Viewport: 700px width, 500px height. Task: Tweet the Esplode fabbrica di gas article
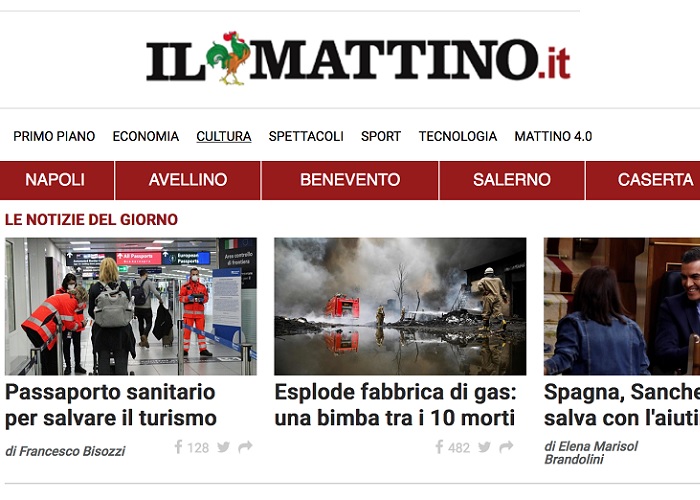point(484,447)
